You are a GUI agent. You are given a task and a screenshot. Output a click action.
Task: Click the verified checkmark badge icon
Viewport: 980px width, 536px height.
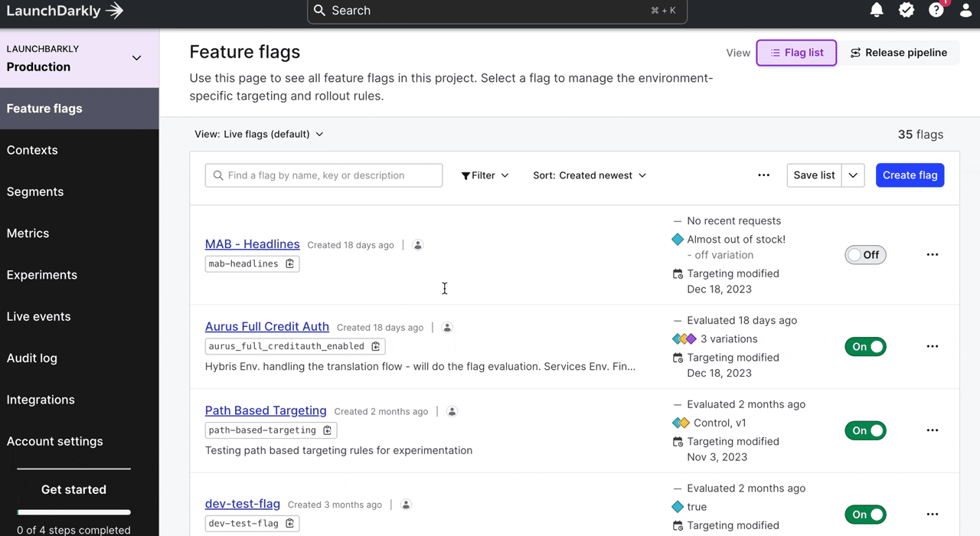pyautogui.click(x=906, y=11)
